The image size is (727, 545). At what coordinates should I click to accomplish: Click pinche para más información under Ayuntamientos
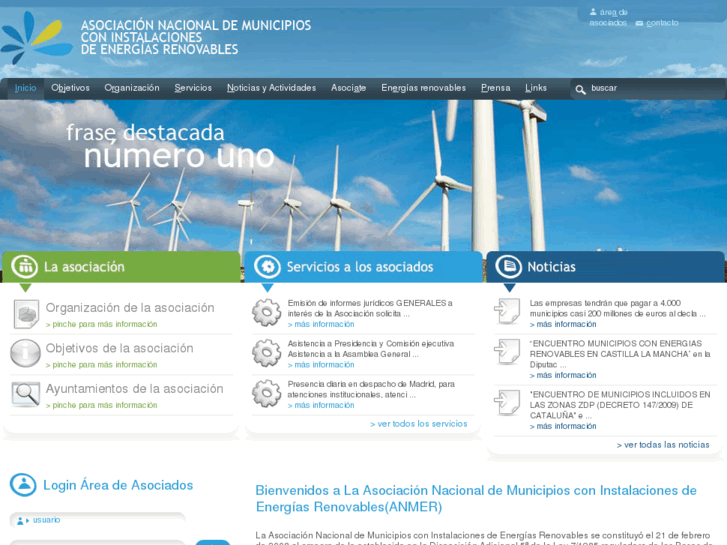(102, 405)
